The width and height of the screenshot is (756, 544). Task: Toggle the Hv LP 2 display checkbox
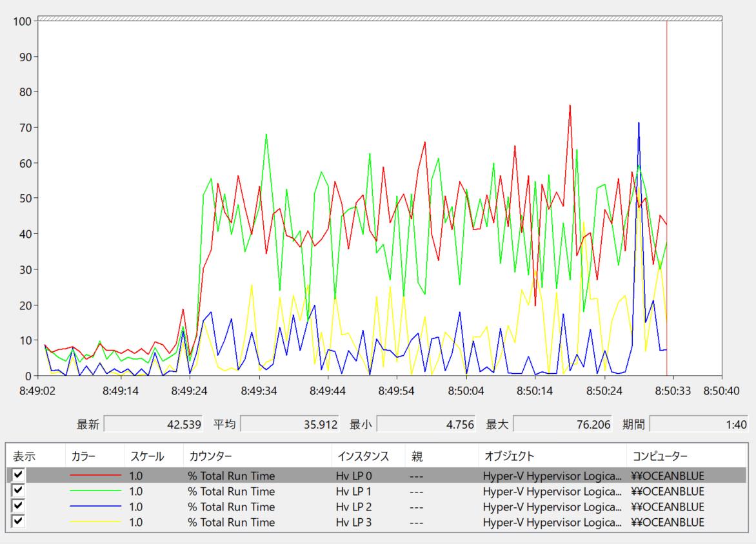click(18, 505)
